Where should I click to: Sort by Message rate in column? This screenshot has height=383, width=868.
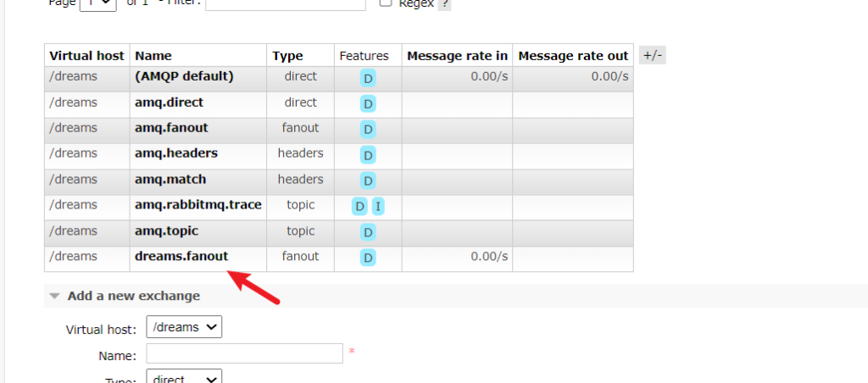[x=457, y=56]
